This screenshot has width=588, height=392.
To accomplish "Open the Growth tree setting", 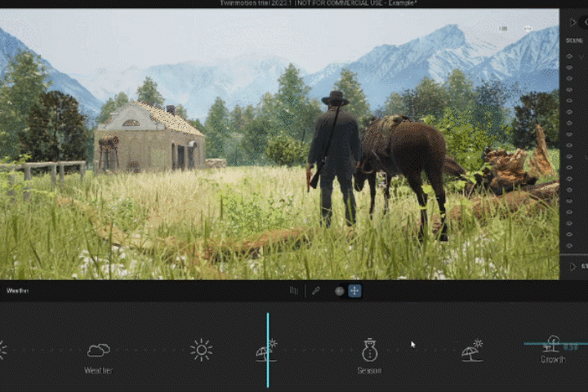I will coord(551,344).
